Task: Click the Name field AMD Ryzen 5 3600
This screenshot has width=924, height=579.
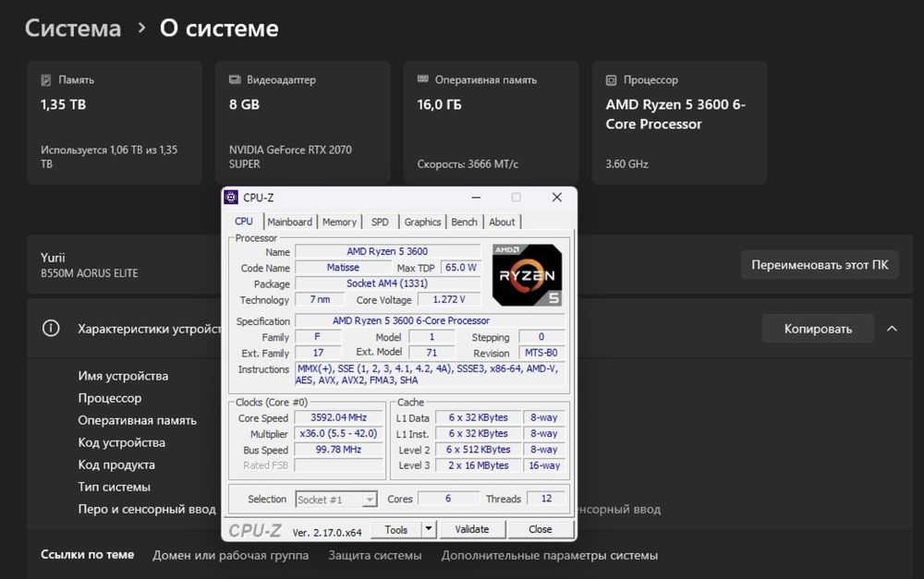Action: pos(388,251)
